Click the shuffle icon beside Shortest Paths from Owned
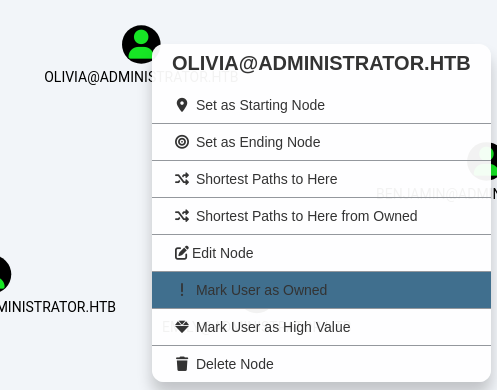Screen dimensions: 497x390 182,216
